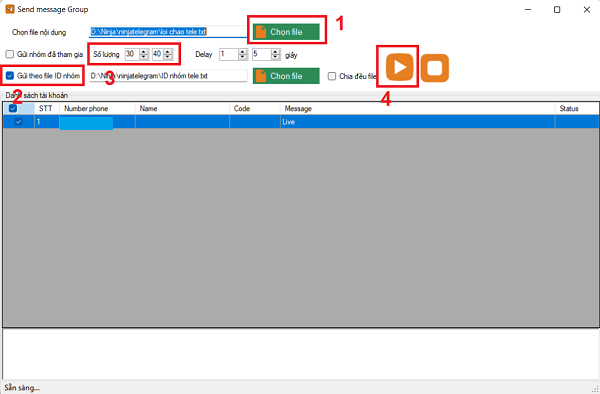The image size is (600, 394).
Task: Increase Delay value 1 with up arrow
Action: point(243,52)
